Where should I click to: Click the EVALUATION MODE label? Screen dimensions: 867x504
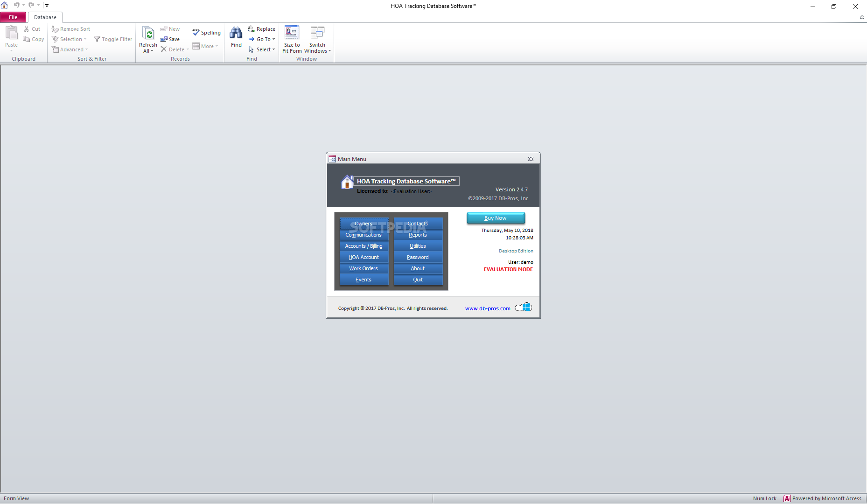pos(508,269)
